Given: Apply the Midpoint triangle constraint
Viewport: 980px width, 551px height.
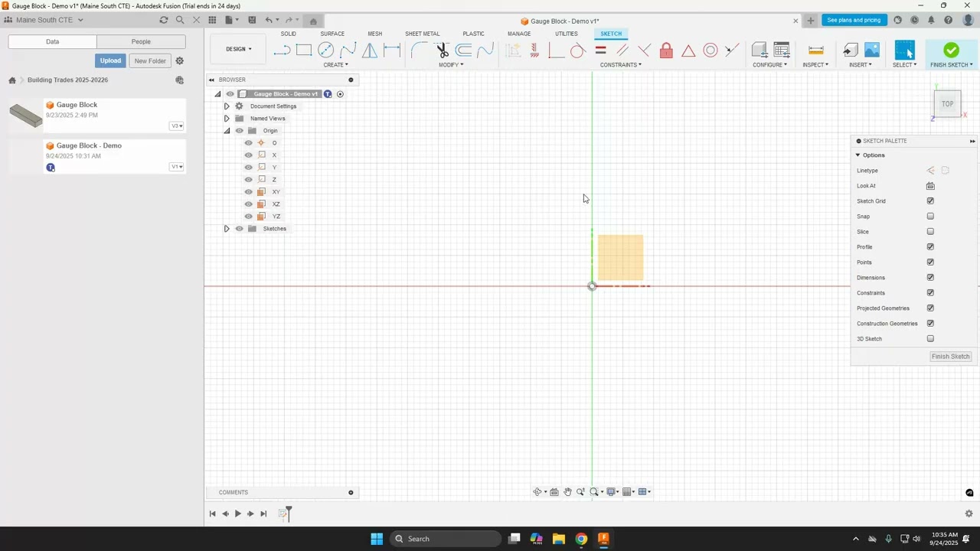Looking at the screenshot, I should [x=688, y=51].
